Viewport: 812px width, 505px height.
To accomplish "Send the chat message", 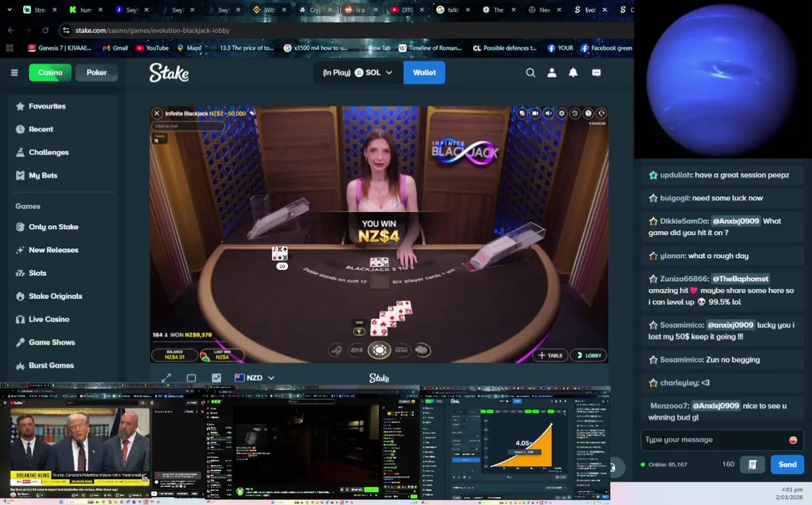I will pos(787,464).
